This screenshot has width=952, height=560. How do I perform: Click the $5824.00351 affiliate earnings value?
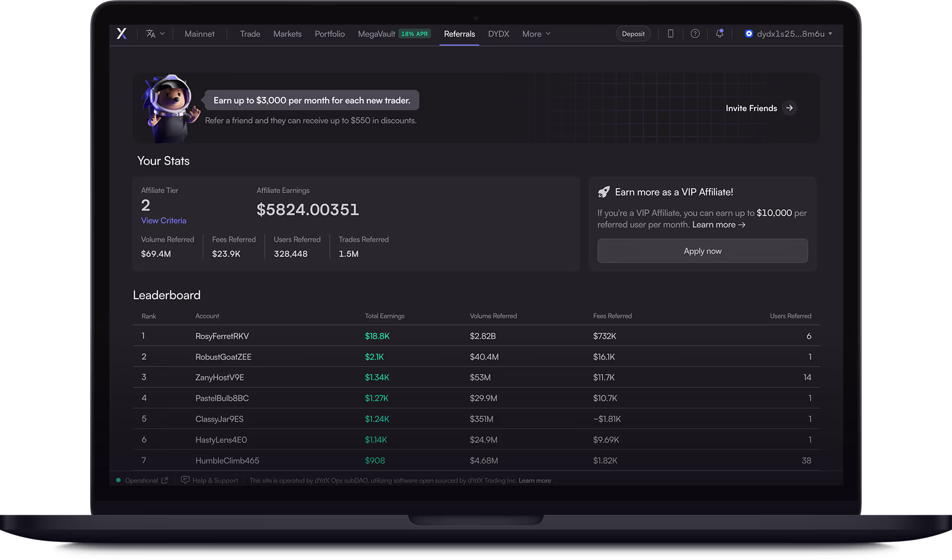307,210
